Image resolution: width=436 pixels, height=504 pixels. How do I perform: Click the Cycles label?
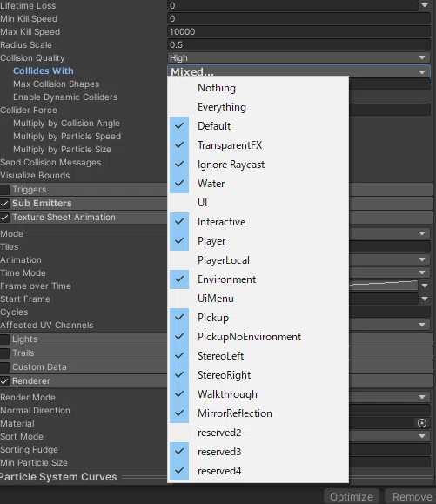[14, 312]
